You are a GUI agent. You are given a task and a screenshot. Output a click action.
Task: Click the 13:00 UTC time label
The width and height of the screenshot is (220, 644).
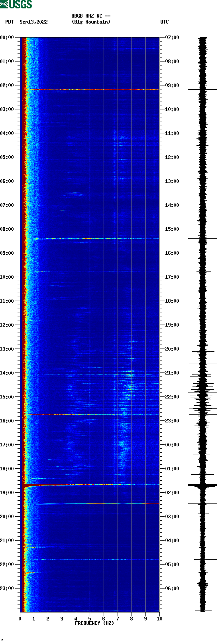coord(172,181)
